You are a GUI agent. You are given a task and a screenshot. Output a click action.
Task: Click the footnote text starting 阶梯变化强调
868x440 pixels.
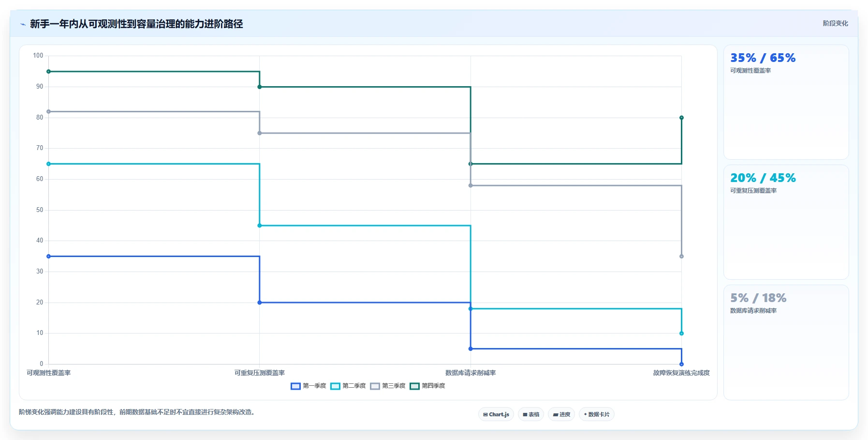pyautogui.click(x=138, y=412)
